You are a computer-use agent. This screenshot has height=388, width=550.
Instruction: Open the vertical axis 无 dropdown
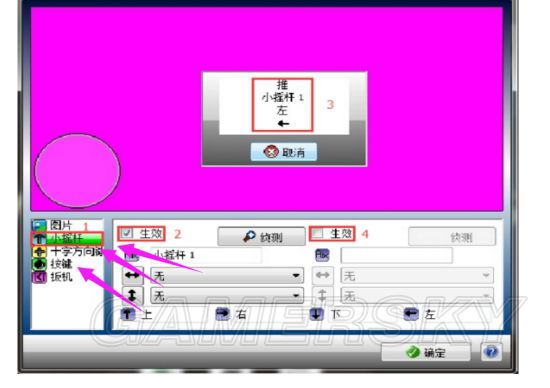click(227, 296)
